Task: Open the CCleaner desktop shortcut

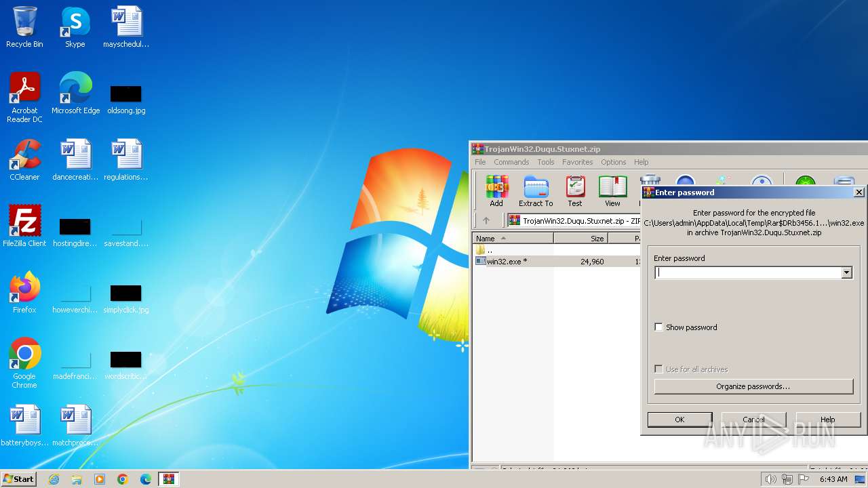Action: (x=24, y=160)
